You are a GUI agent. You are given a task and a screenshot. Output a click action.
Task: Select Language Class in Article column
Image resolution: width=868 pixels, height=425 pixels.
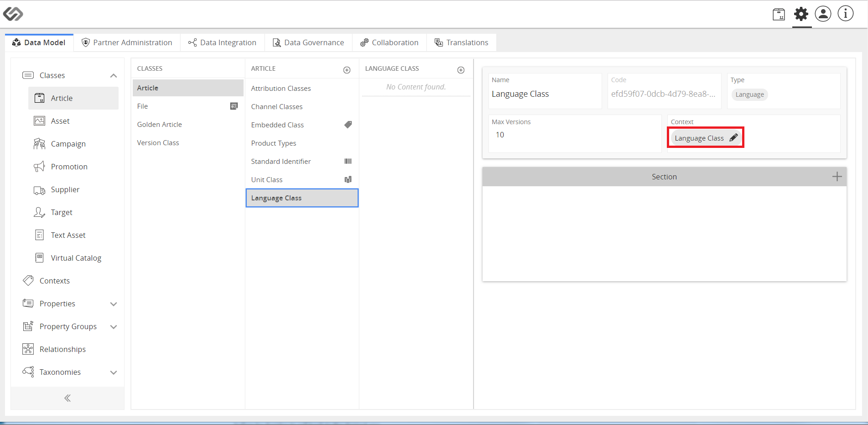[302, 198]
